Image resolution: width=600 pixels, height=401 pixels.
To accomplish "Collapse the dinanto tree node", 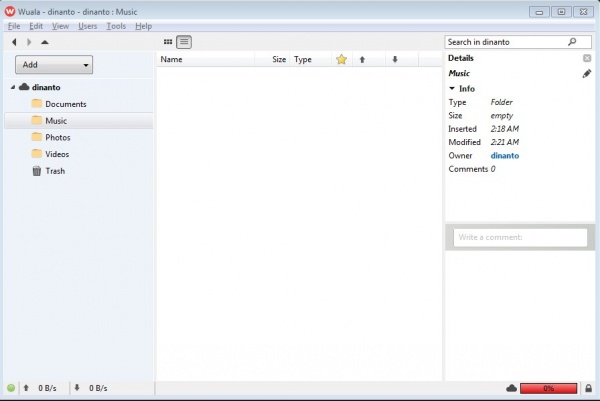I will [13, 87].
